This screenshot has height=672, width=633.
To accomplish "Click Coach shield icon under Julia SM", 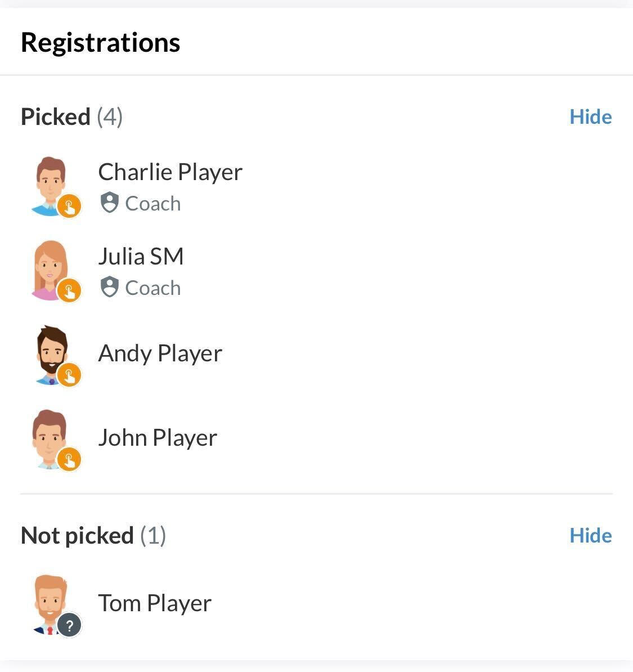I will click(109, 288).
